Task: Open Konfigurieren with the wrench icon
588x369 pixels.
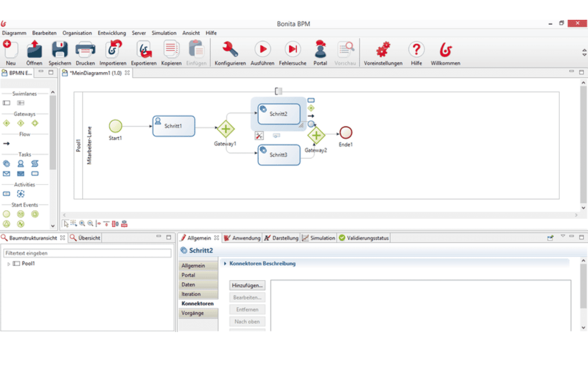Action: pos(230,50)
